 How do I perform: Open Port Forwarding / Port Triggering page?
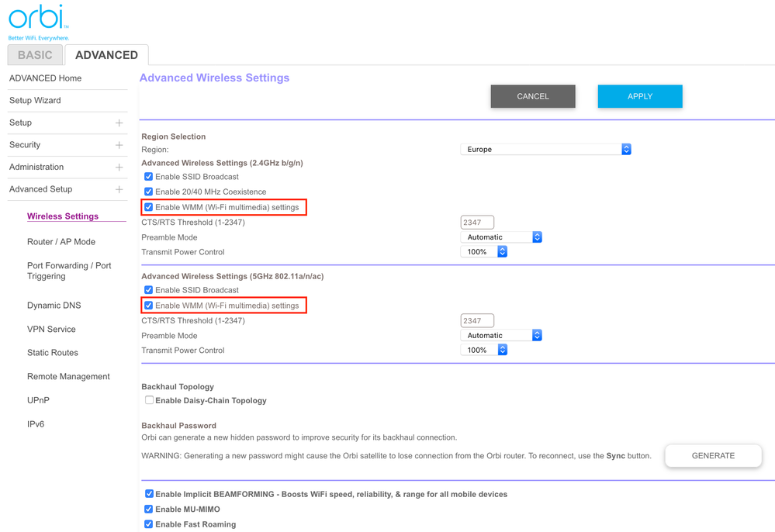69,271
